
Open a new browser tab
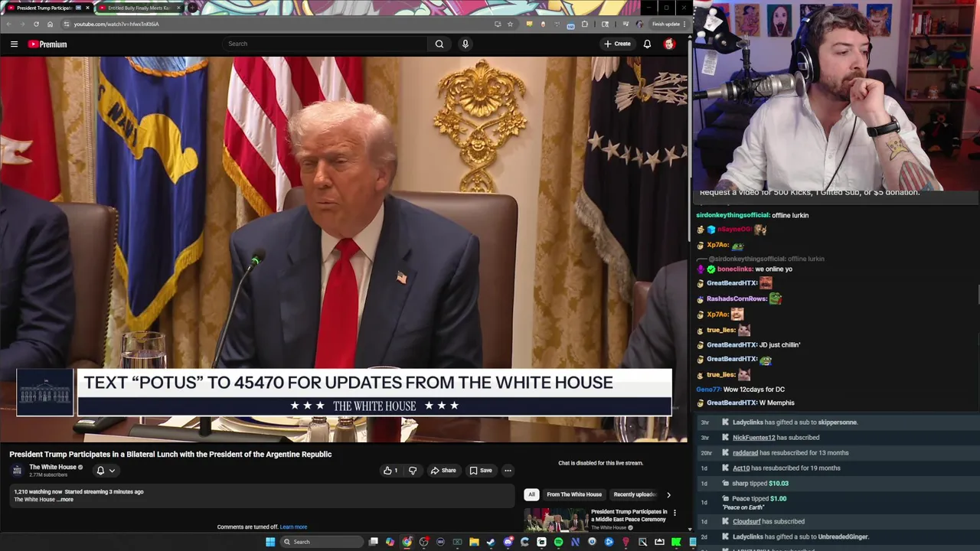coord(192,8)
